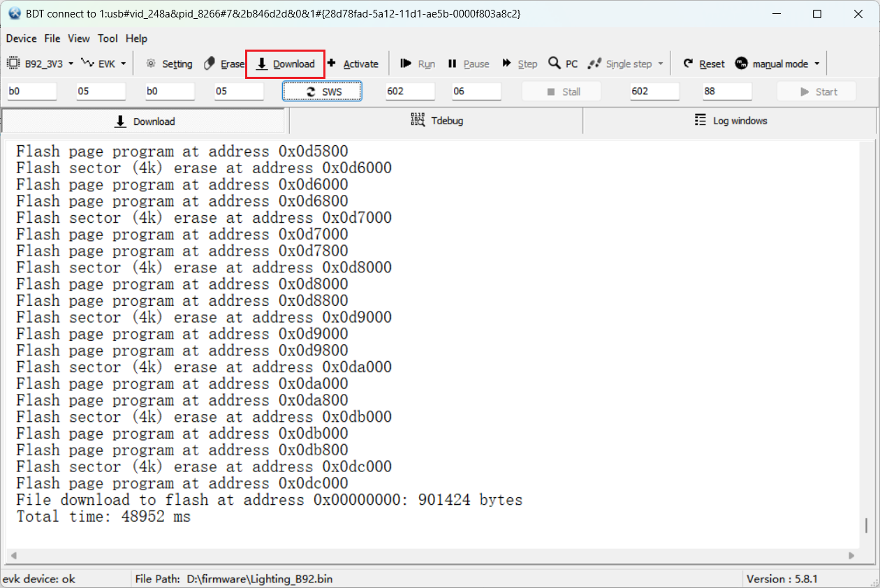Switch to the Download tab
Viewport: 880px width, 588px height.
coord(145,122)
